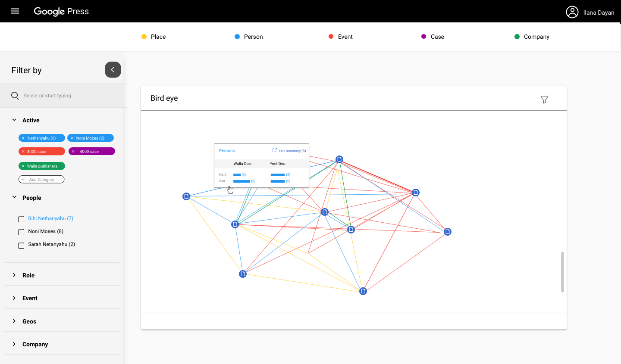621x364 pixels.
Task: Click the Persons heading in the tooltip
Action: (227, 151)
